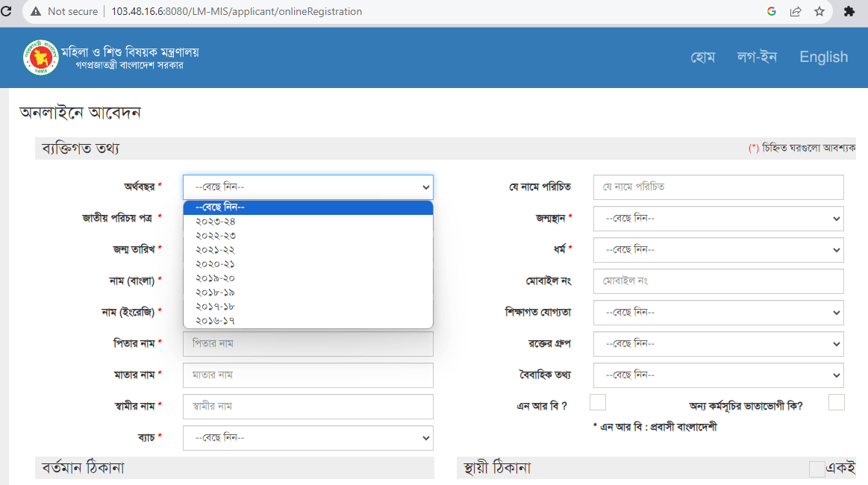Open the ধর্ম dropdown
Screen dimensions: 868x485
[x=718, y=250]
